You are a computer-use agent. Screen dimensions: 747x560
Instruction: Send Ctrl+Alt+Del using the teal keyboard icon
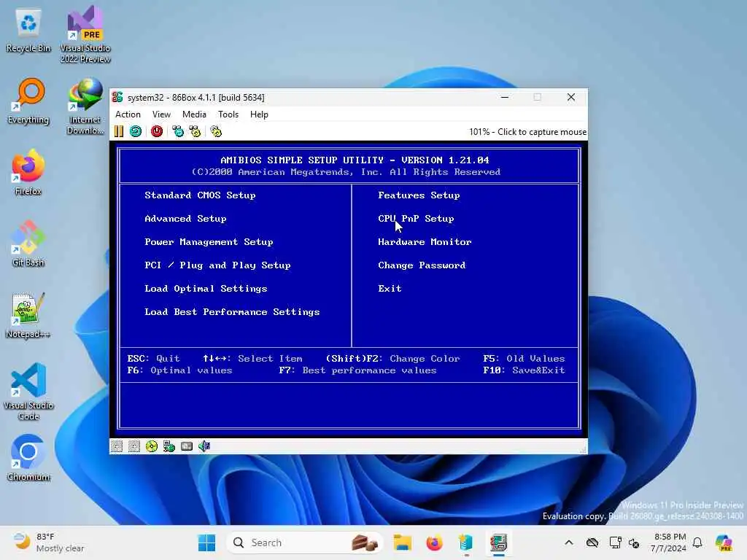point(178,131)
